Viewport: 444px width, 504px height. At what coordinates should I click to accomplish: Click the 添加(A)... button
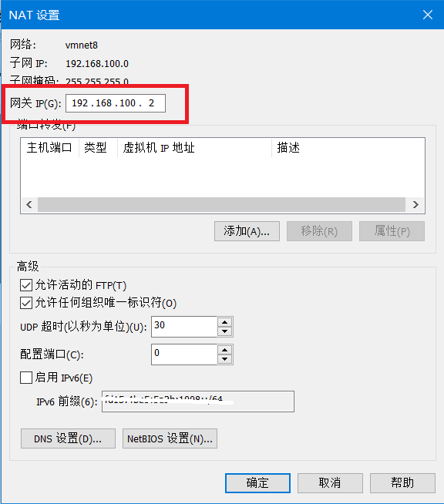(247, 231)
